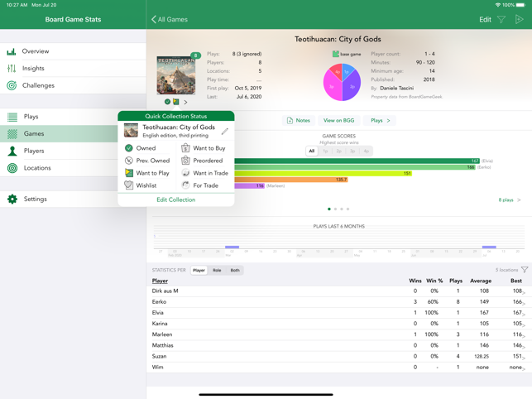Screen dimensions: 532x399
Task: Expand Karina's best score chevron
Action: pyautogui.click(x=524, y=324)
